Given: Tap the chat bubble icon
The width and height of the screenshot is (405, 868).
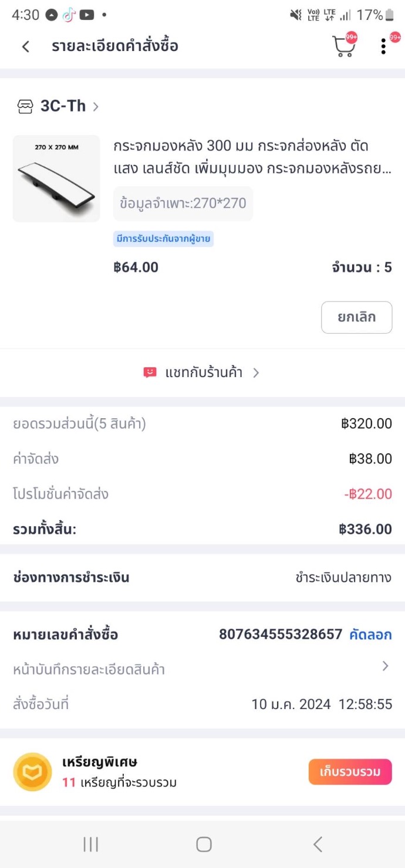Looking at the screenshot, I should (x=150, y=372).
